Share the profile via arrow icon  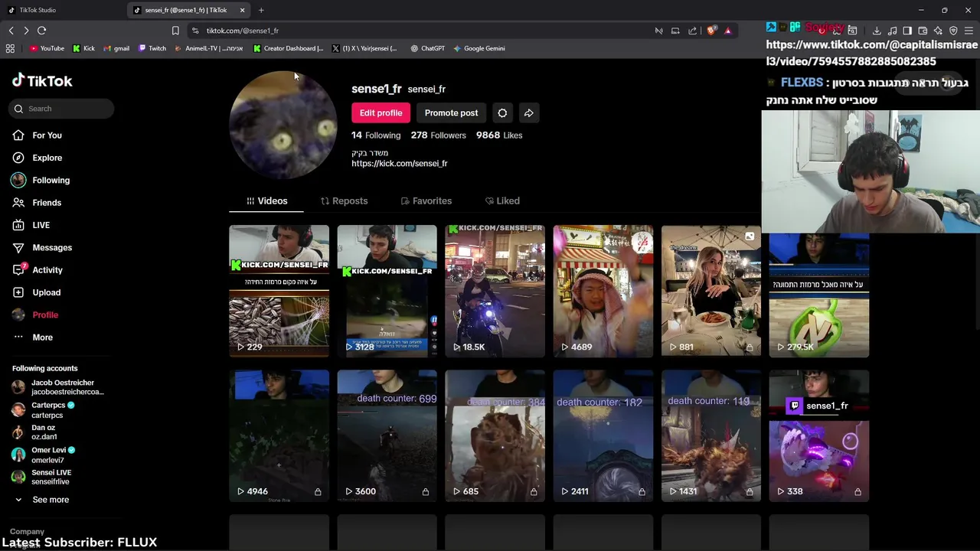coord(529,113)
